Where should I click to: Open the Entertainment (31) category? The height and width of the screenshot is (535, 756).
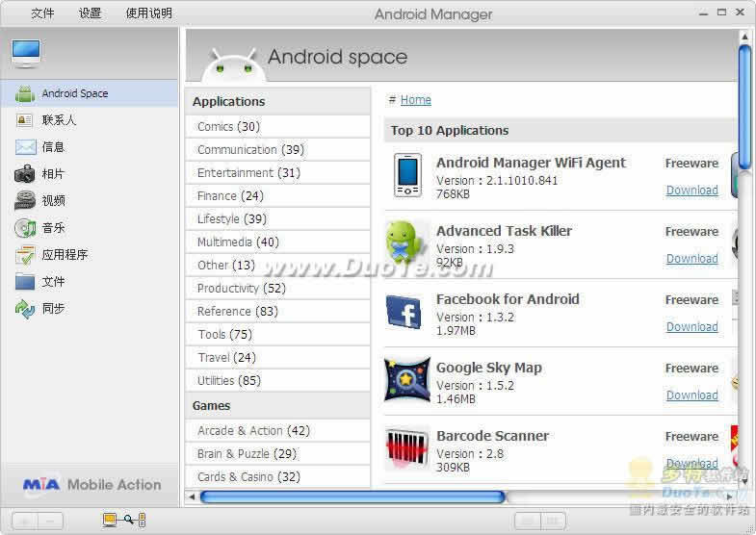277,173
